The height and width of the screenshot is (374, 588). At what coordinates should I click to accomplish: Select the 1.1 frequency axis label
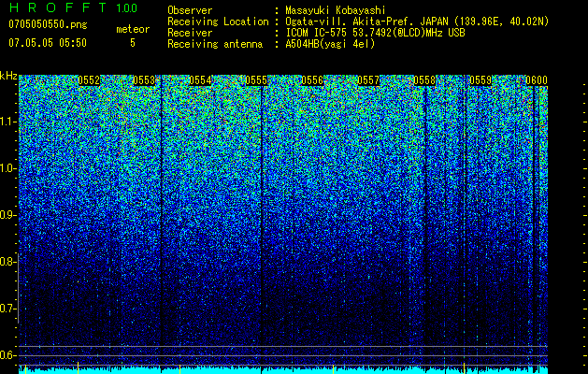pos(7,122)
